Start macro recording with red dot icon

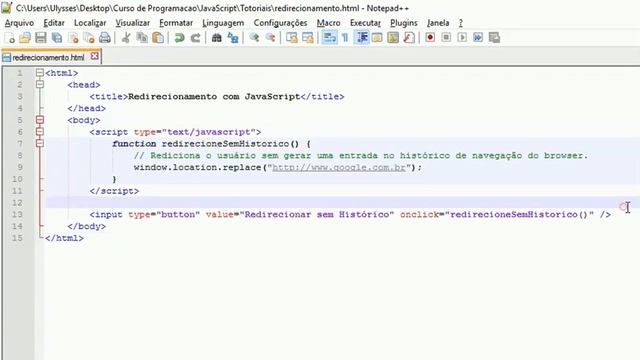tap(430, 38)
